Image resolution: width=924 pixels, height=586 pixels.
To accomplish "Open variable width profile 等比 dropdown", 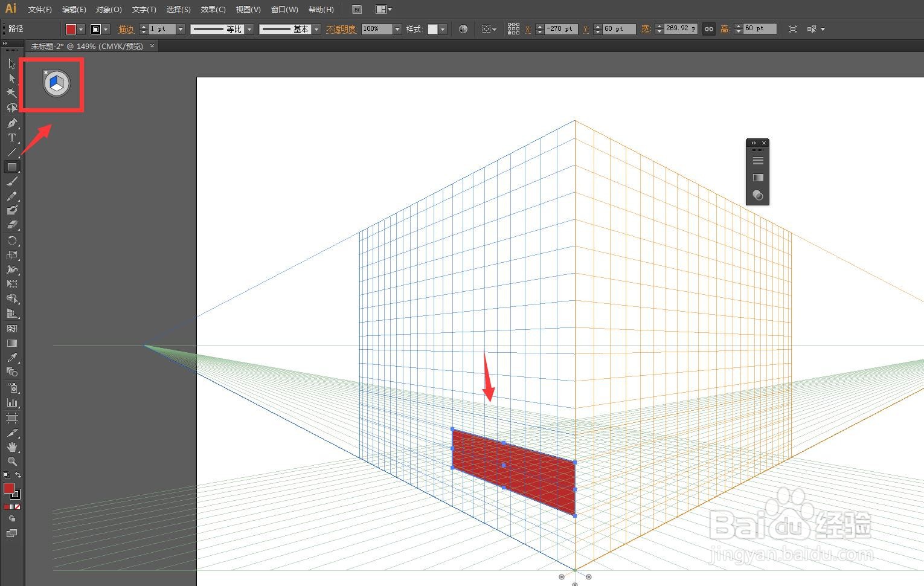I will tap(249, 29).
